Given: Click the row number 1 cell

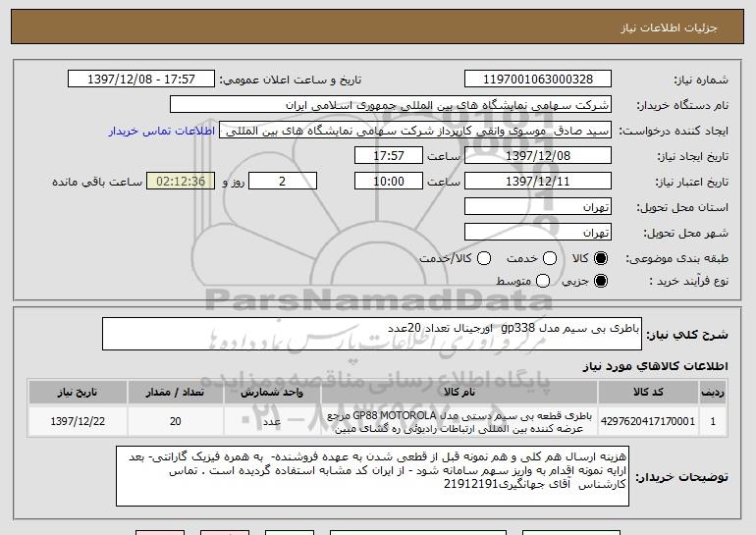Looking at the screenshot, I should [x=713, y=421].
